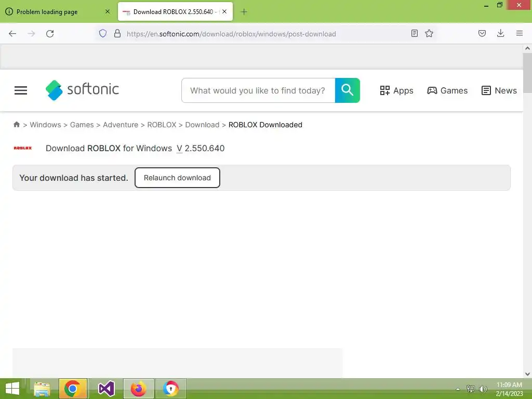Screen dimensions: 532x399
Task: Open the Windows Start button
Action: pyautogui.click(x=12, y=389)
